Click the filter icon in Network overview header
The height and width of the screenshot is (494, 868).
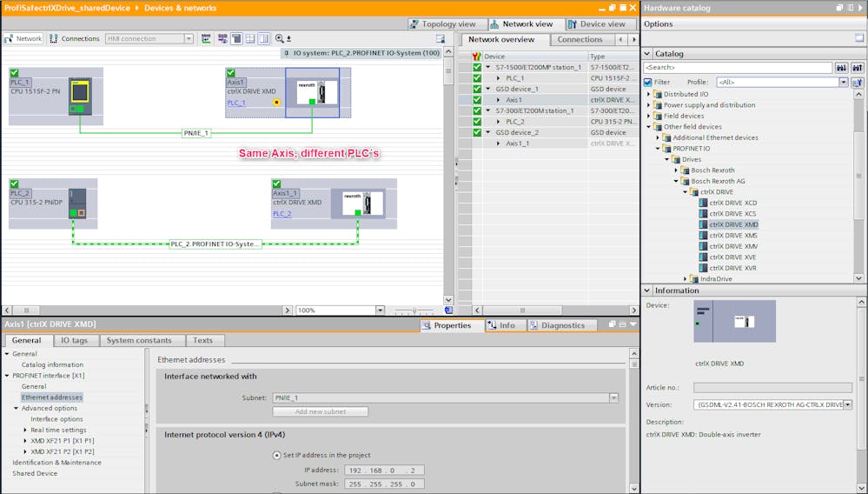[477, 57]
